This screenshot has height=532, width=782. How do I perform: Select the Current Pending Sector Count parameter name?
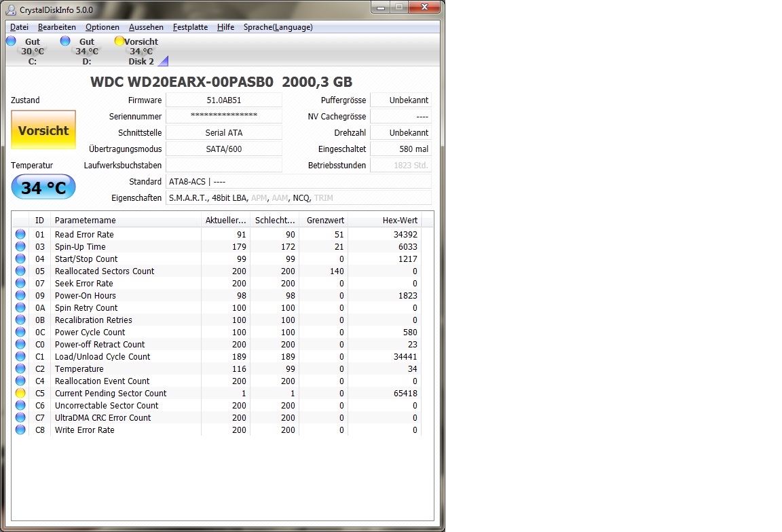pyautogui.click(x=111, y=393)
